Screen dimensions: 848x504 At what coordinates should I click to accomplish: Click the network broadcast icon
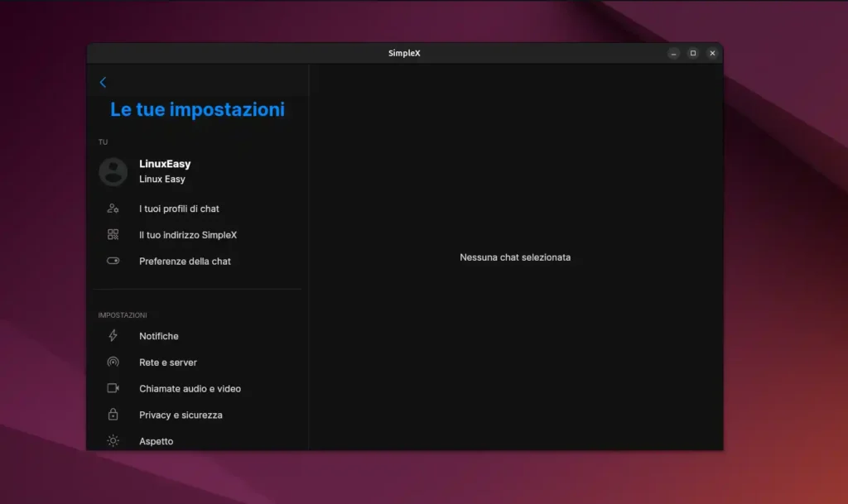point(113,362)
